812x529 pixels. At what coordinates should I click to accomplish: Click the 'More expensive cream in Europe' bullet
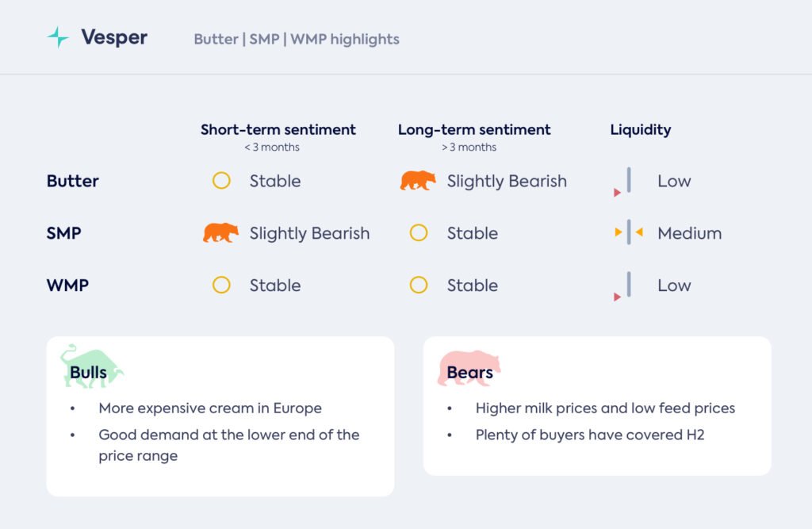(x=210, y=408)
